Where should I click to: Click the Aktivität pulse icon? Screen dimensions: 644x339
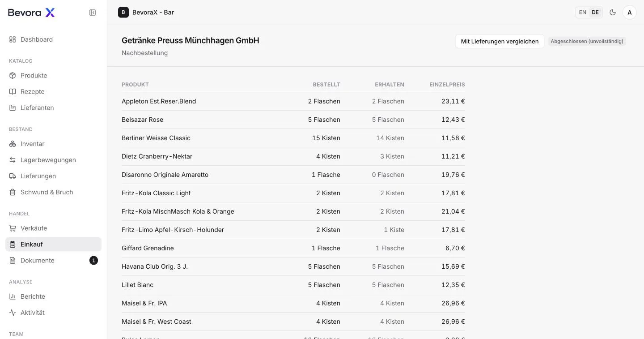click(x=13, y=313)
